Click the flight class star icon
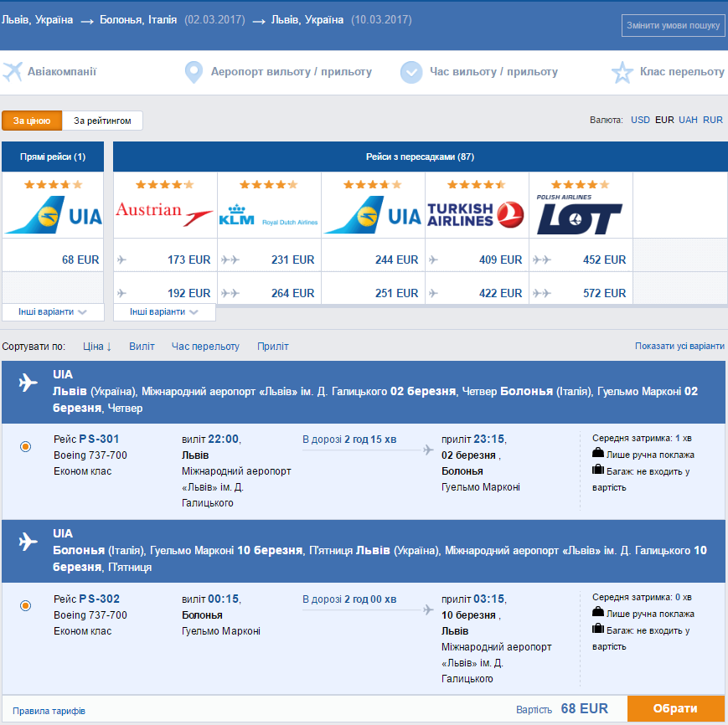The height and width of the screenshot is (725, 728). click(622, 72)
